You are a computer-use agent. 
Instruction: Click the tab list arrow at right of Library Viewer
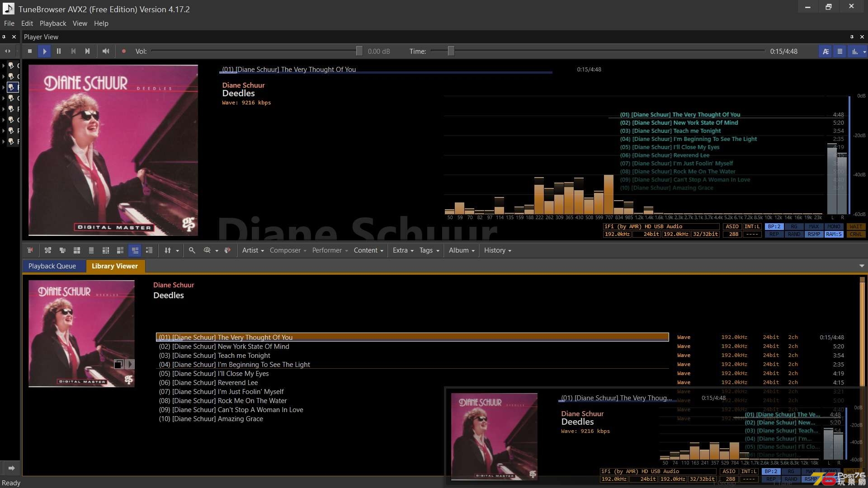[862, 266]
